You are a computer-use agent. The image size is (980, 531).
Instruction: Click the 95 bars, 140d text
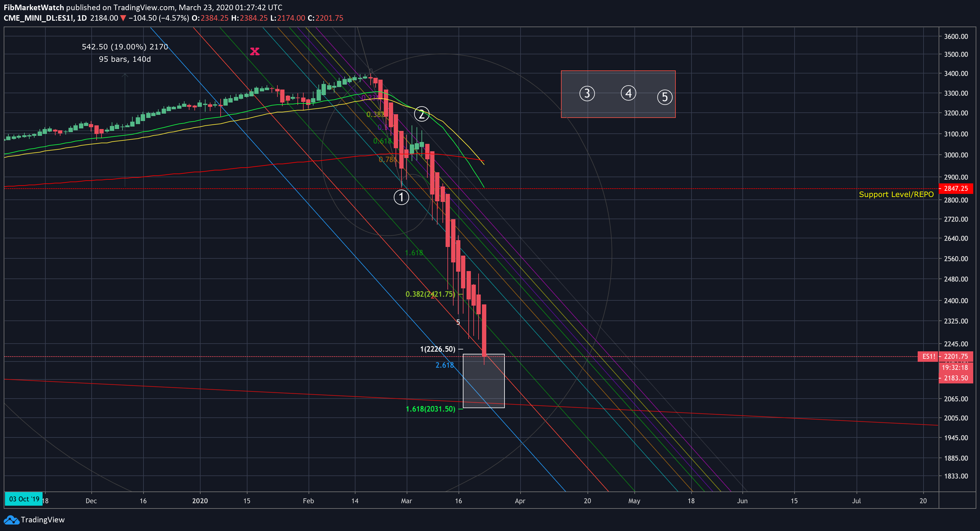click(x=125, y=59)
